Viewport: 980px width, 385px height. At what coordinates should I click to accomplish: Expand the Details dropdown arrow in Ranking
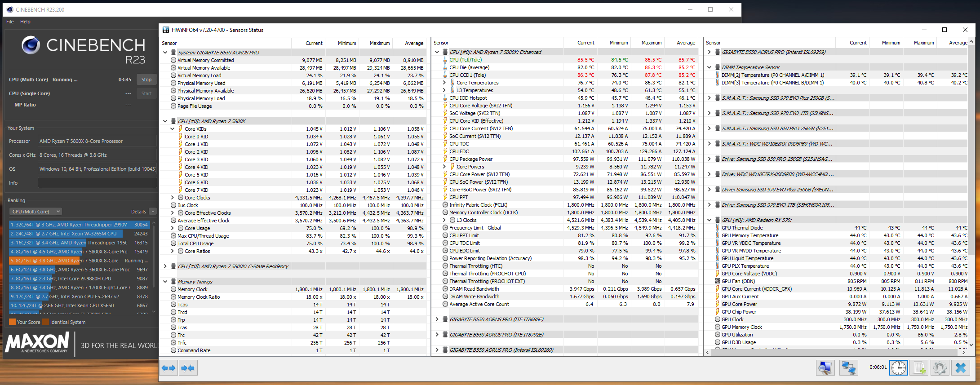pyautogui.click(x=153, y=212)
